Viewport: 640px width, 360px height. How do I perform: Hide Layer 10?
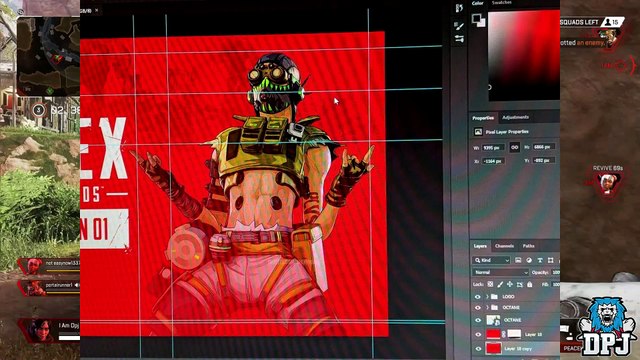pos(478,335)
